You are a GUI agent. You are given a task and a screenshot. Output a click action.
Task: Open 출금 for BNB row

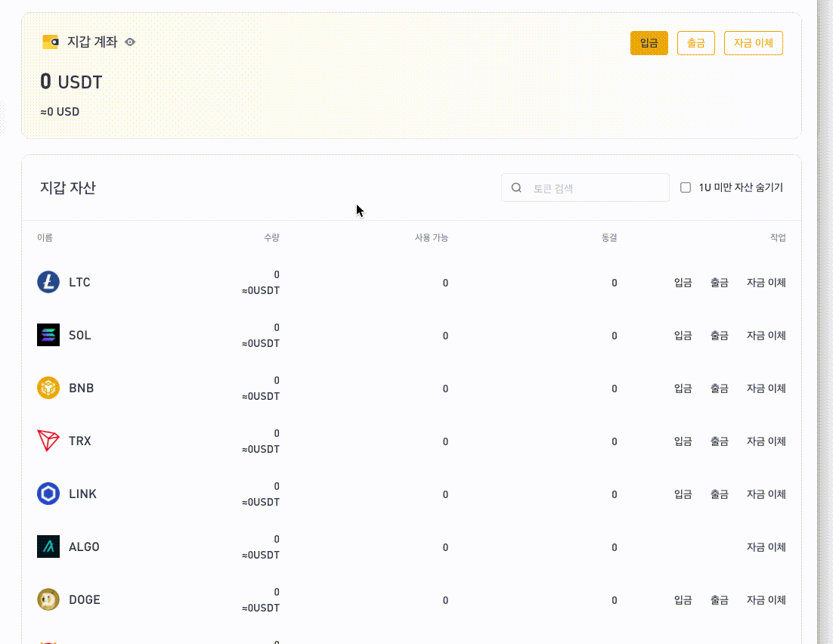point(720,389)
